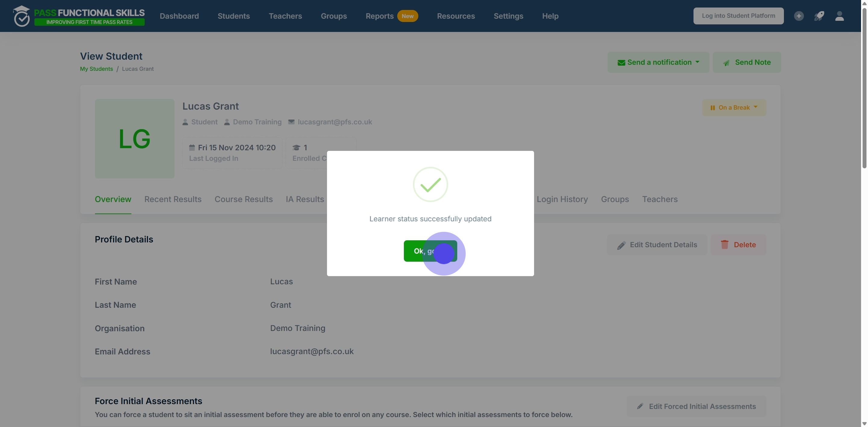Click the LG avatar thumbnail
This screenshot has width=868, height=427.
pyautogui.click(x=134, y=139)
